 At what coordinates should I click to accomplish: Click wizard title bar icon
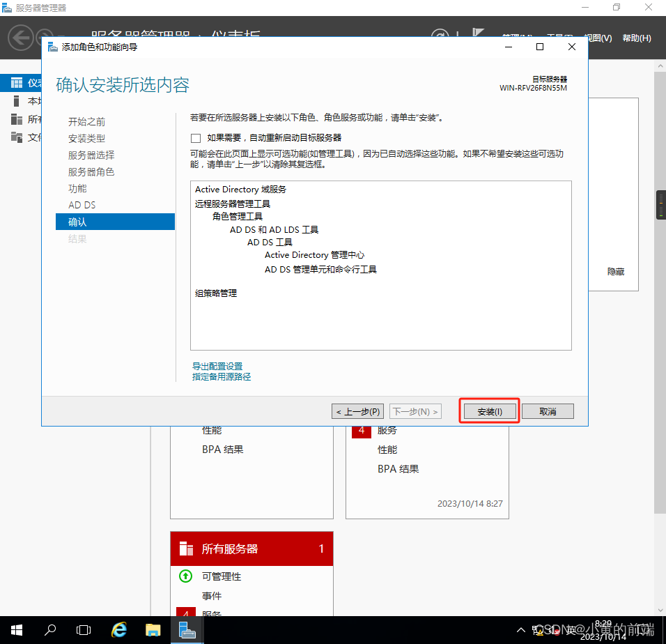tap(53, 47)
